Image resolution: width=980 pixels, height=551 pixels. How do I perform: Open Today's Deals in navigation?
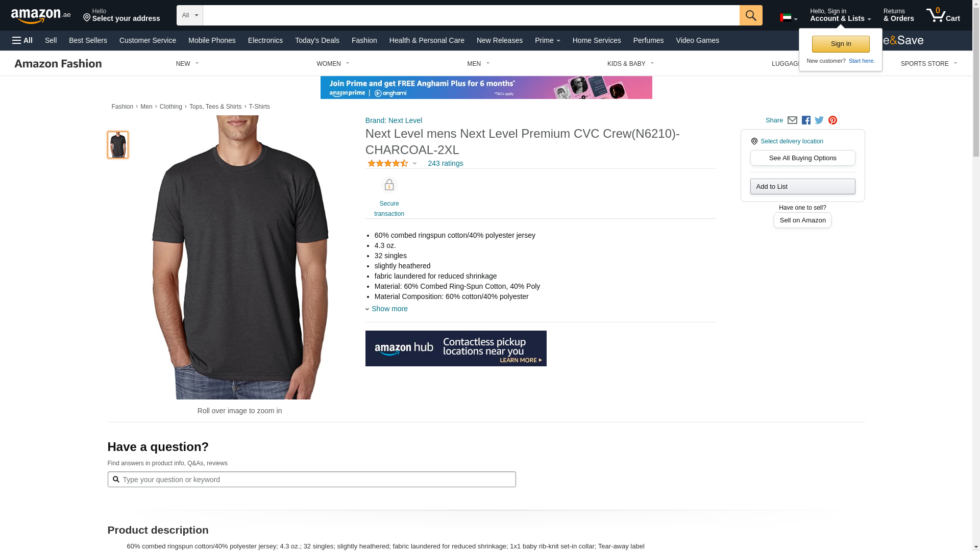pos(317,40)
